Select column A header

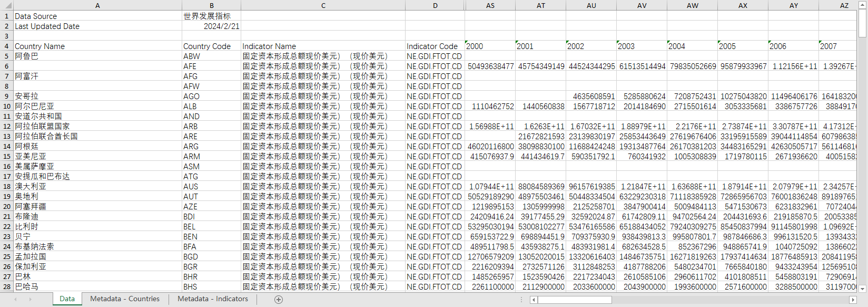tap(97, 5)
